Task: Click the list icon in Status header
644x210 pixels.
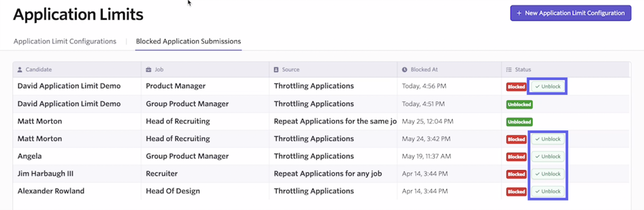Action: pos(509,69)
